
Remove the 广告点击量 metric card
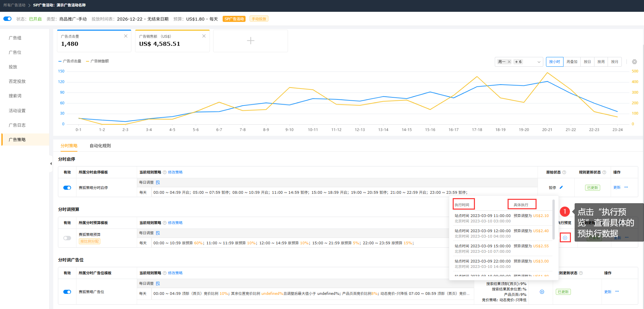tap(126, 36)
